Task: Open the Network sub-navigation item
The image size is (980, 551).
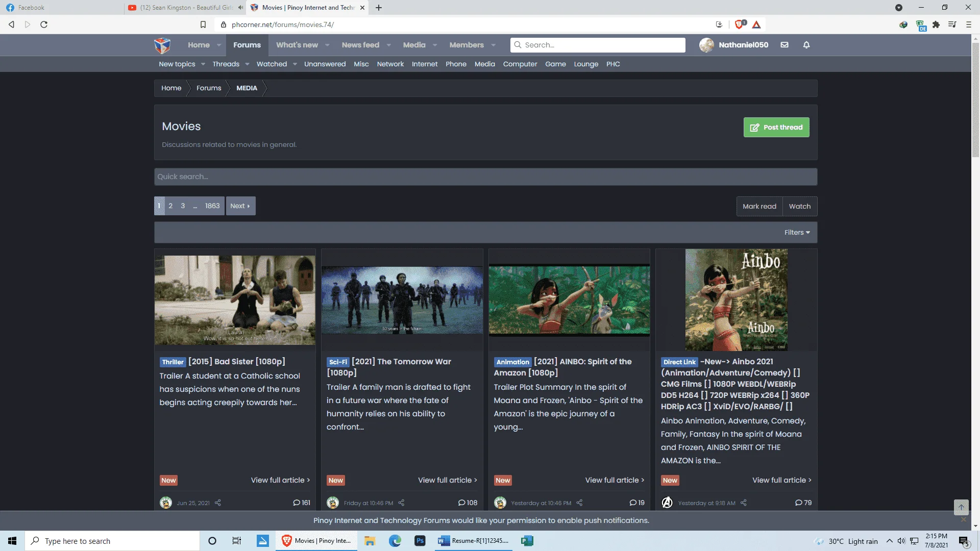Action: pos(390,64)
